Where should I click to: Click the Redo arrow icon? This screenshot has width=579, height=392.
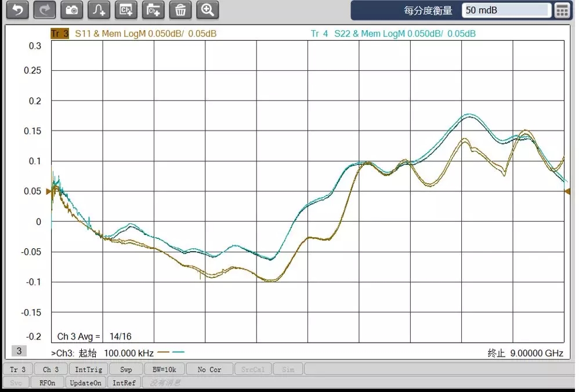tap(44, 10)
